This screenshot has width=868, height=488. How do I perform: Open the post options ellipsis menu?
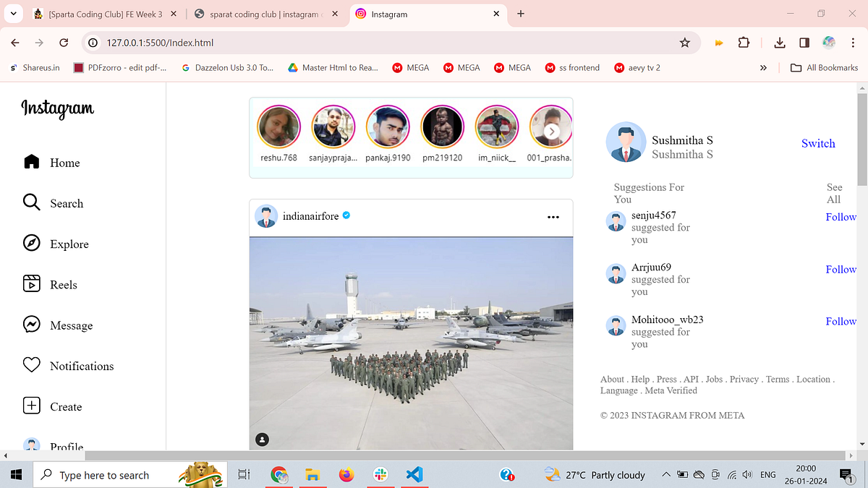click(553, 217)
